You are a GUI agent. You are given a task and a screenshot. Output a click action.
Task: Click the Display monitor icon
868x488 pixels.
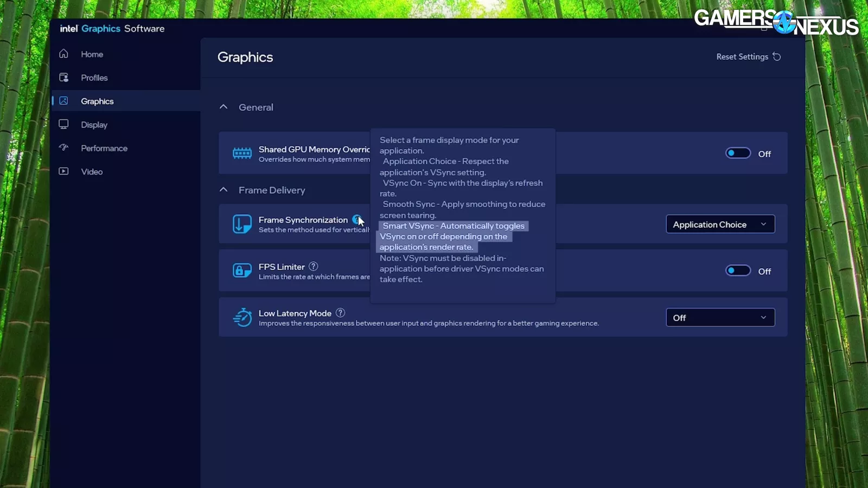pyautogui.click(x=64, y=125)
